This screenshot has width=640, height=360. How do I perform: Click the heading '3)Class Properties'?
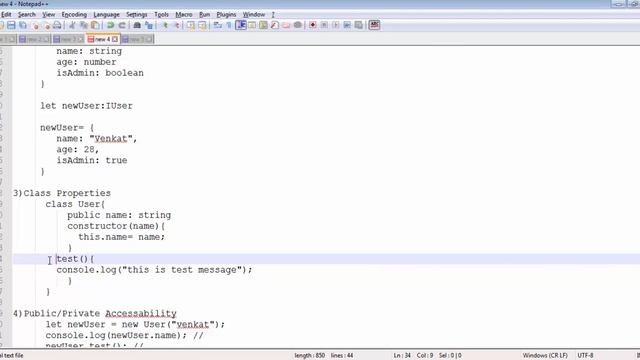tap(62, 193)
